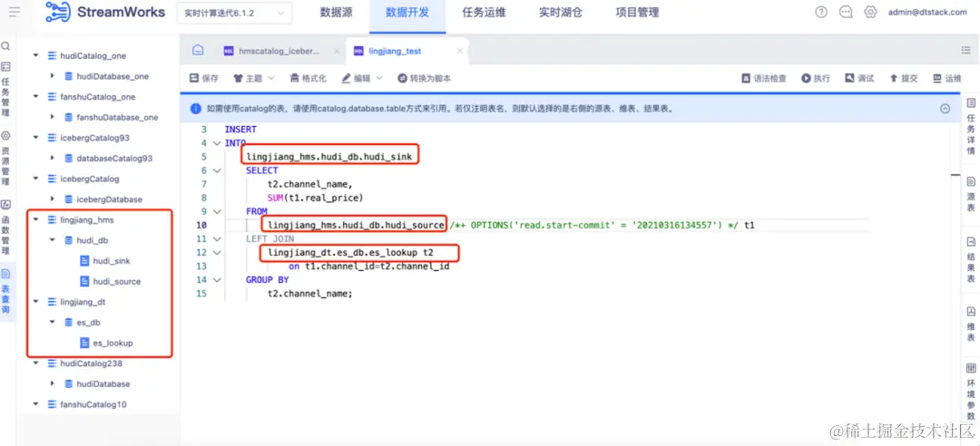Collapse es_db database node
980x446 pixels.
(53, 323)
